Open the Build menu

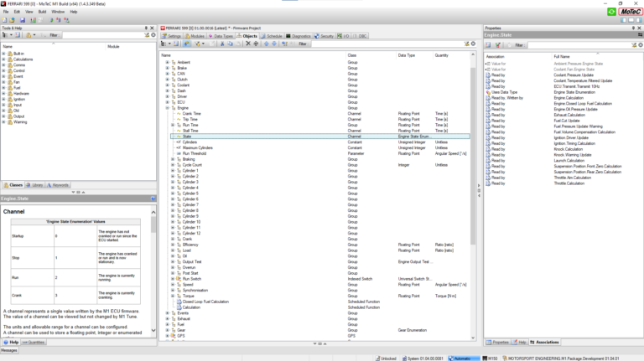[42, 12]
